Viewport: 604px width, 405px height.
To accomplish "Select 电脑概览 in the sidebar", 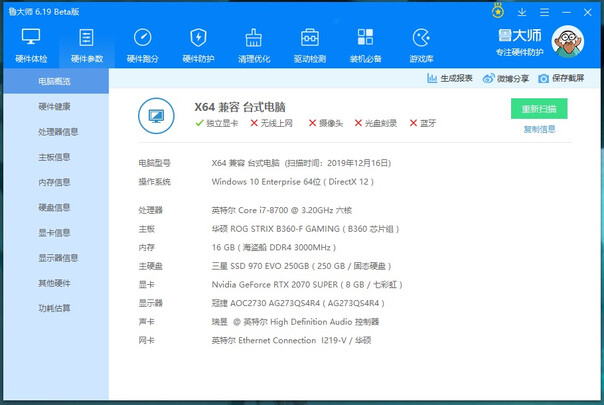I will click(x=56, y=81).
